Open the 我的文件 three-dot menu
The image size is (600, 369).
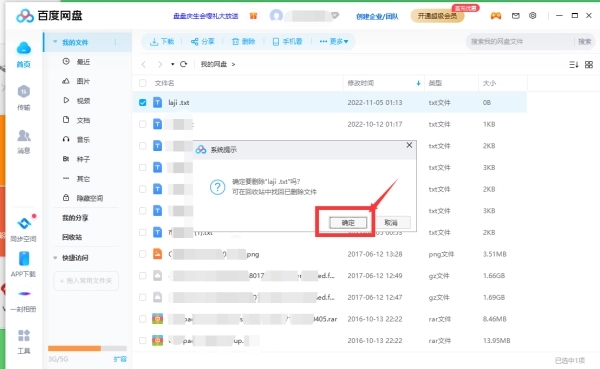pyautogui.click(x=115, y=42)
